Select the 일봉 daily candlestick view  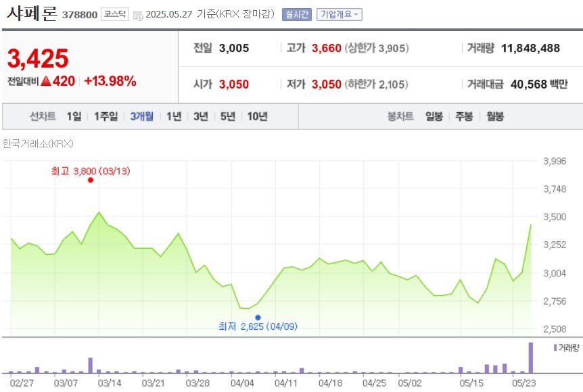point(432,116)
